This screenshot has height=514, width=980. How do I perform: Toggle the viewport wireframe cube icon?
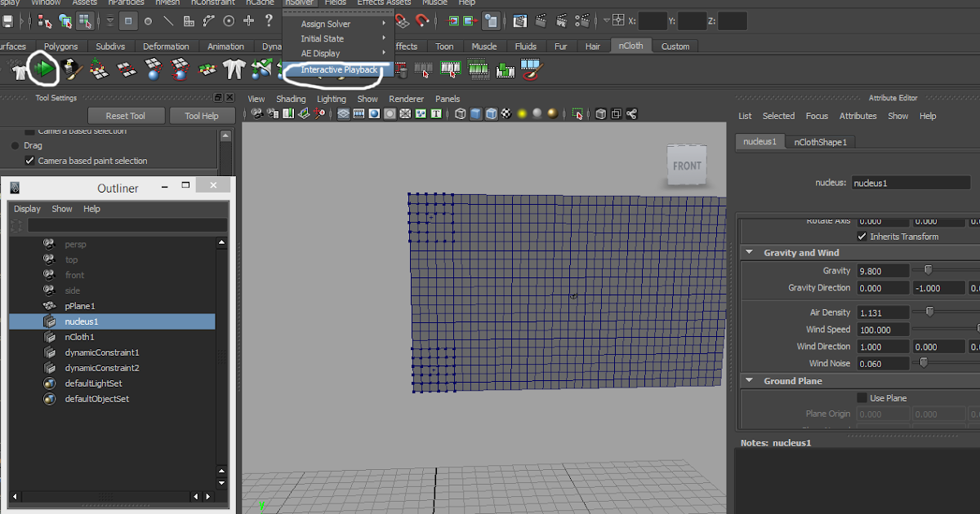coord(461,114)
